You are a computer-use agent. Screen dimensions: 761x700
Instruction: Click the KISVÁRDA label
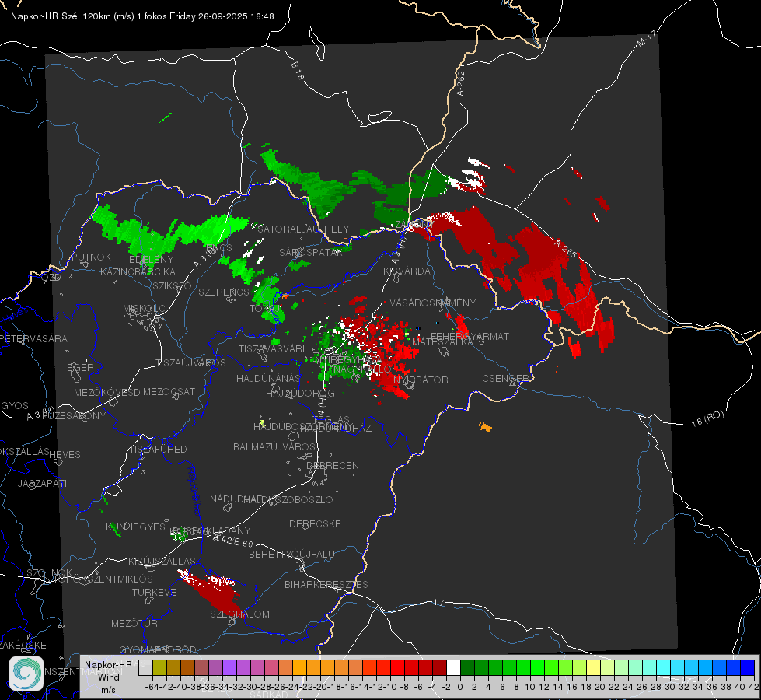pos(407,271)
